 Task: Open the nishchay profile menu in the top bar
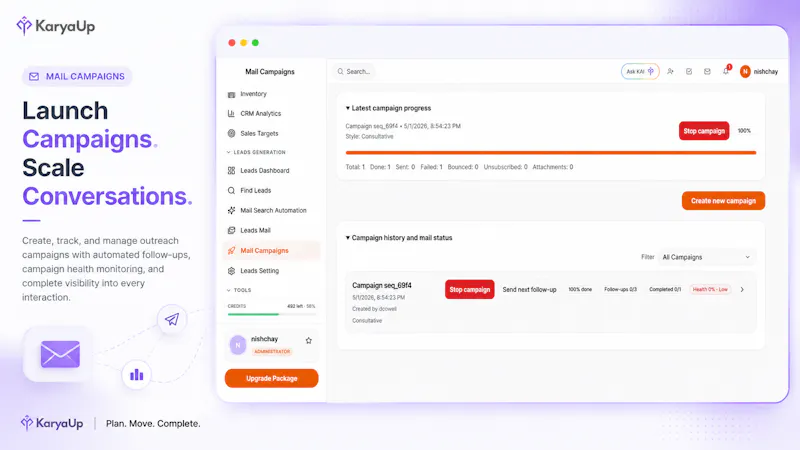(x=759, y=72)
